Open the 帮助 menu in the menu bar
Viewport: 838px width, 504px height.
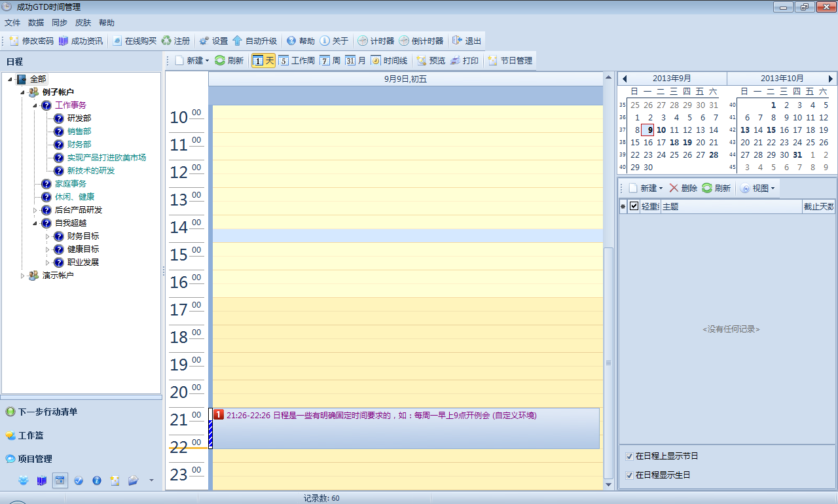click(x=107, y=22)
